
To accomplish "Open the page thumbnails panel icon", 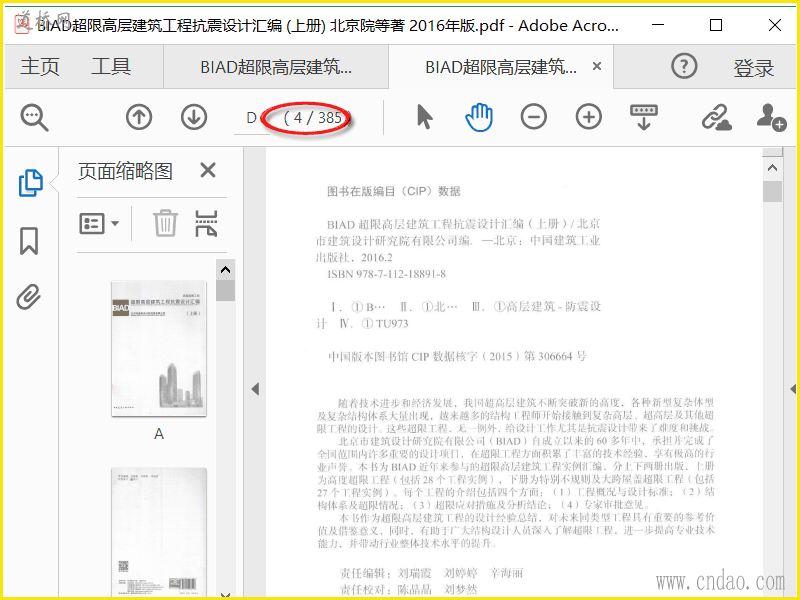I will [x=31, y=183].
